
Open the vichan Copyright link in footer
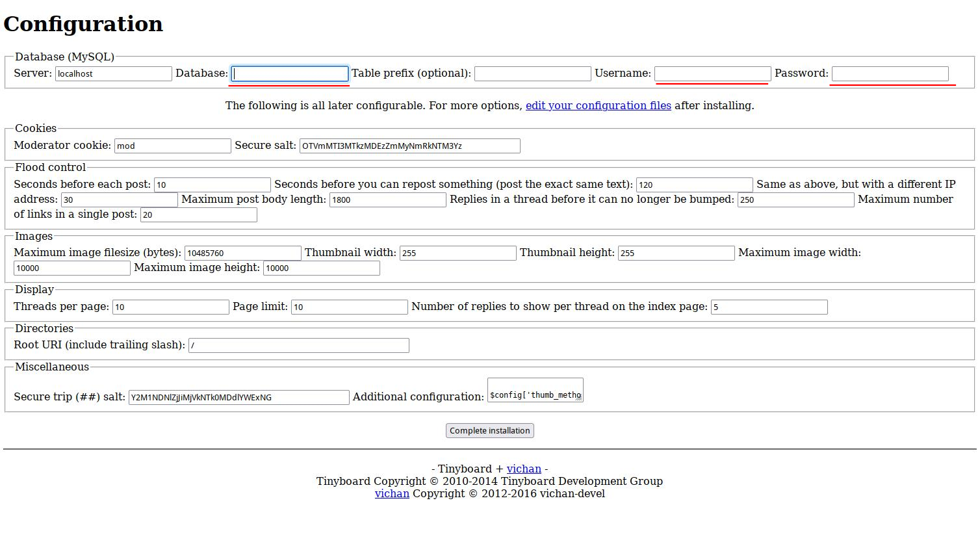tap(392, 493)
